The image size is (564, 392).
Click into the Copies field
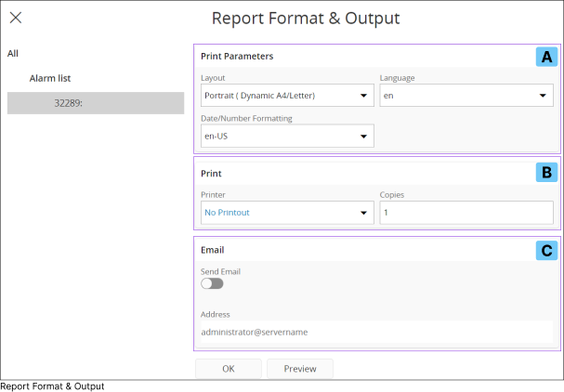coord(466,213)
